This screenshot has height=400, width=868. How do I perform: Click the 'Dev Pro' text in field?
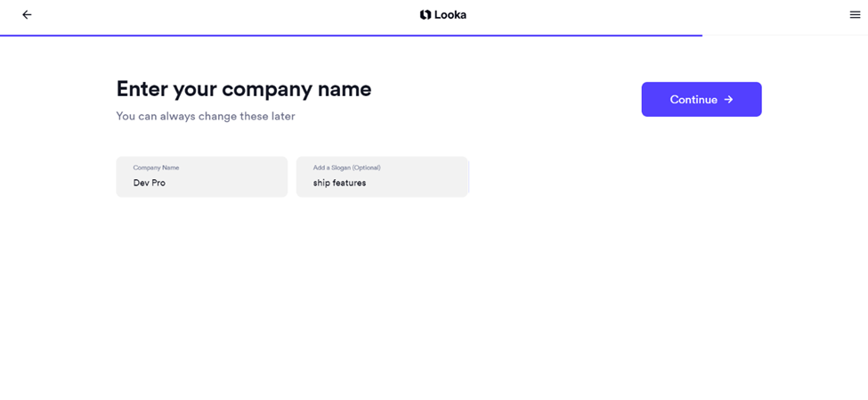[149, 183]
